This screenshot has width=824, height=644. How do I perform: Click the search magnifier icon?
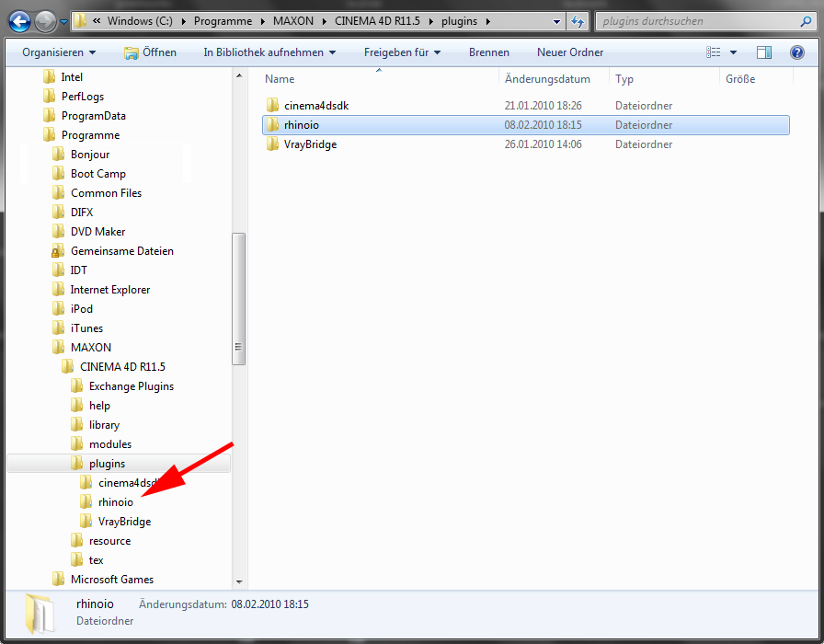[x=806, y=21]
